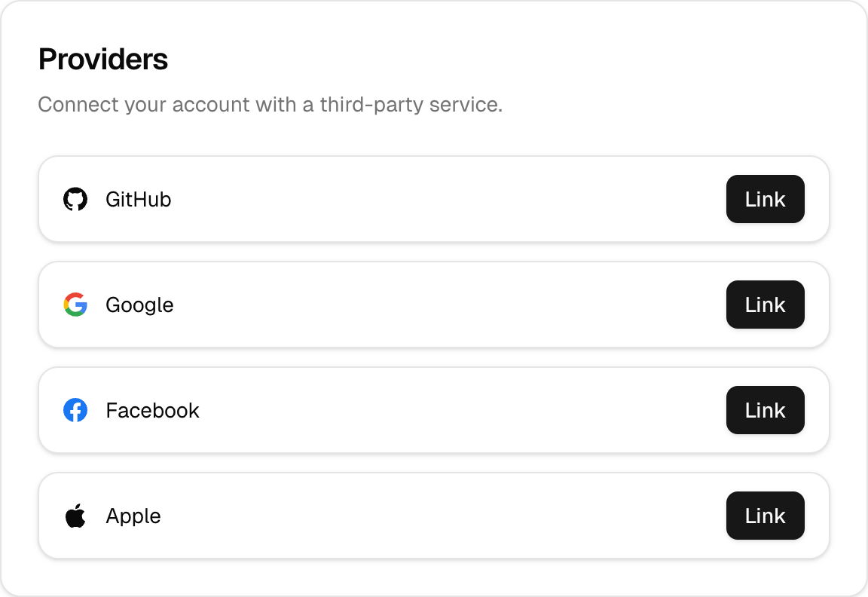Select the Apple provider name label

click(x=133, y=516)
